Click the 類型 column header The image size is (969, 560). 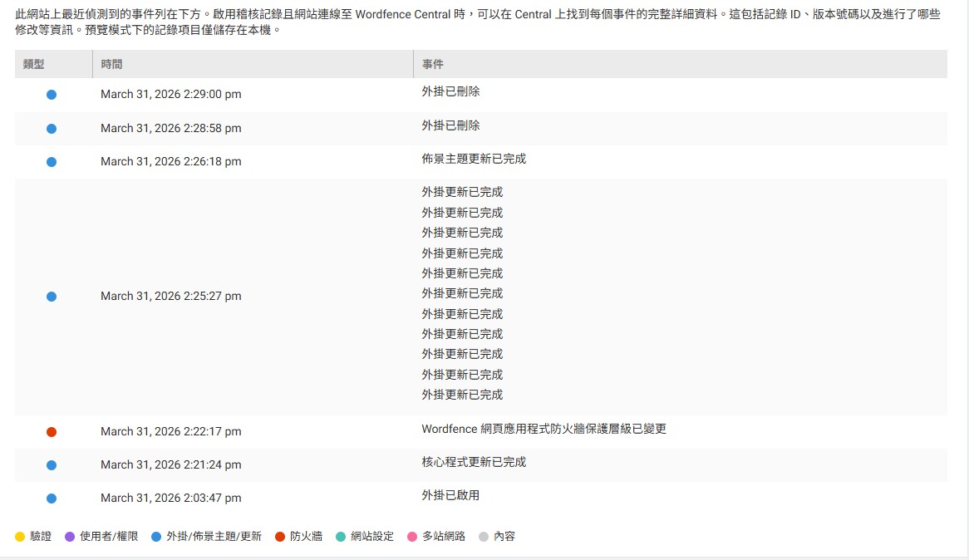33,64
